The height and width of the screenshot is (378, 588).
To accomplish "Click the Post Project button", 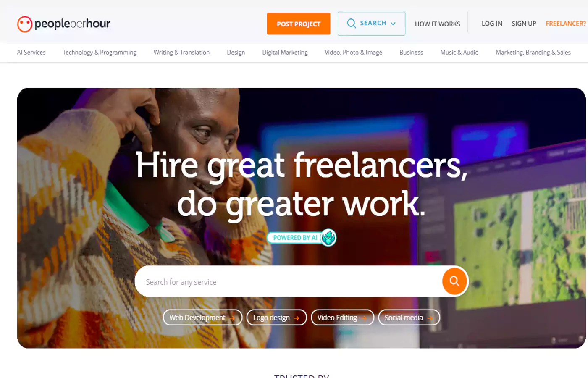I will [x=299, y=24].
